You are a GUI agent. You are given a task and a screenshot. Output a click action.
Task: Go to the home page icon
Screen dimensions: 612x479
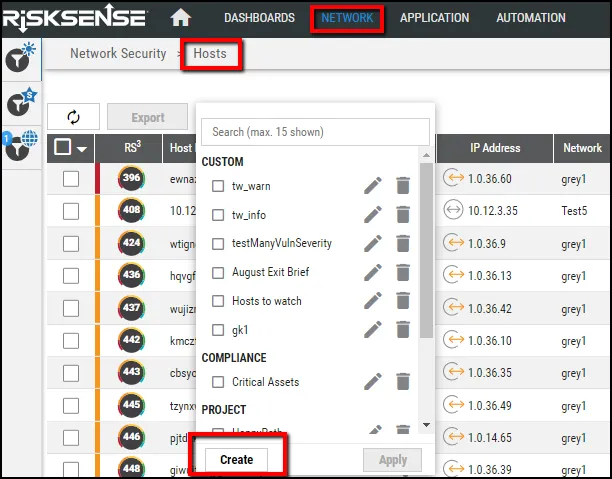[180, 18]
